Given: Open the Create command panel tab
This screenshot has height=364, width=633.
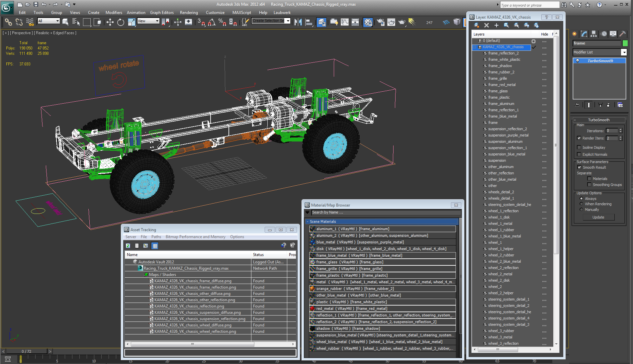Looking at the screenshot, I should [575, 34].
